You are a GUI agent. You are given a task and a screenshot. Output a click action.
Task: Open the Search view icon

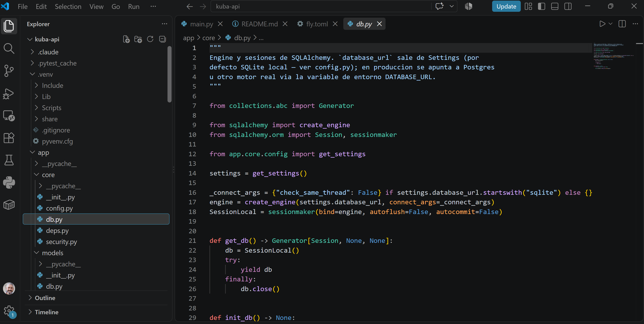coord(9,48)
